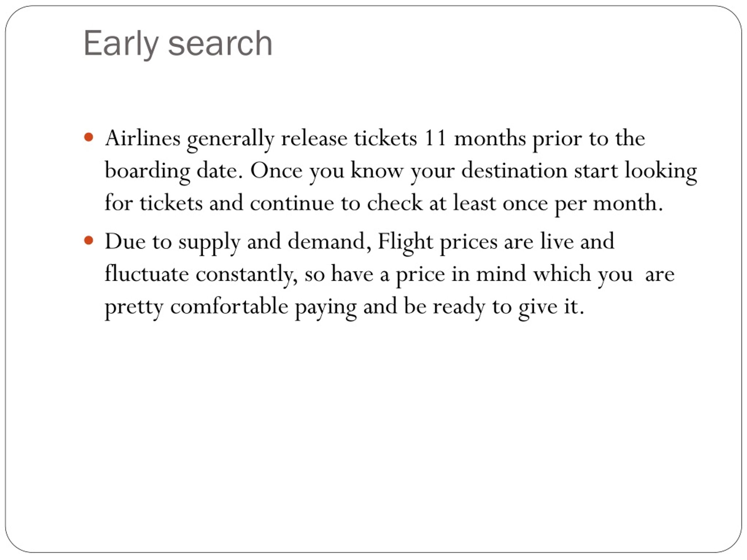Click the number '11' before 'months prior'

[435, 138]
